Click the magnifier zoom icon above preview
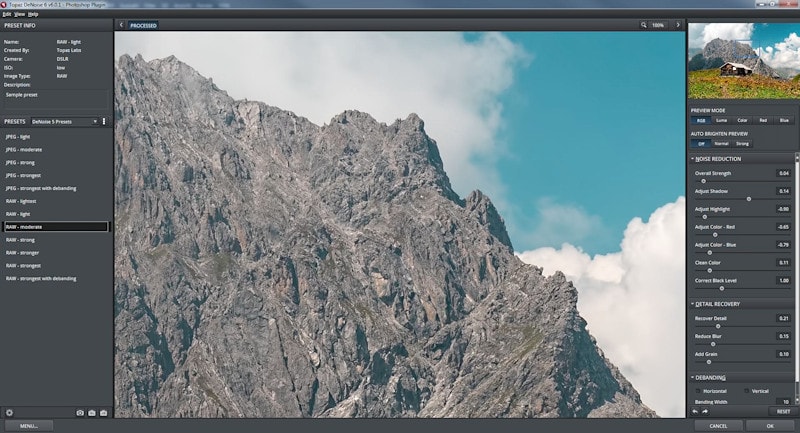This screenshot has height=433, width=800. (644, 25)
